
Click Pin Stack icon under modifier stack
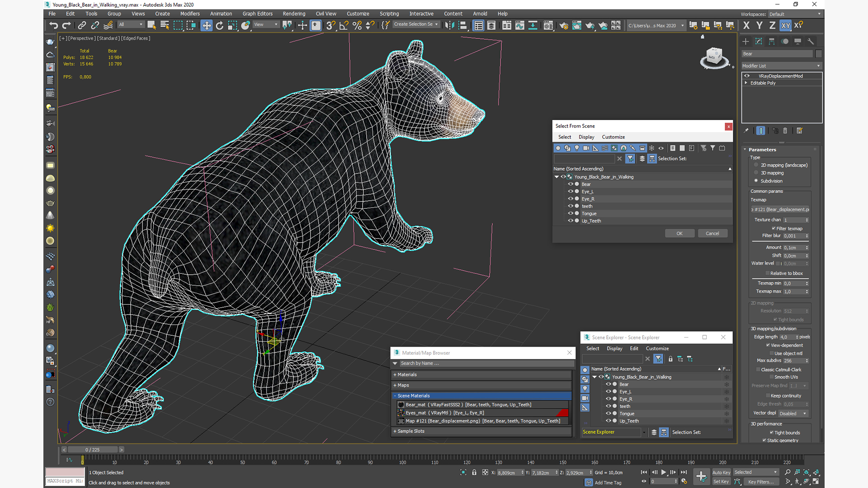(x=746, y=131)
